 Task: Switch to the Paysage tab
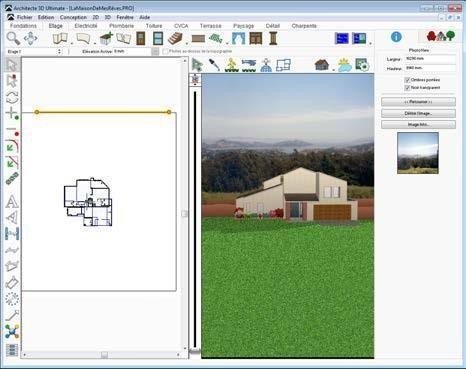tap(243, 26)
